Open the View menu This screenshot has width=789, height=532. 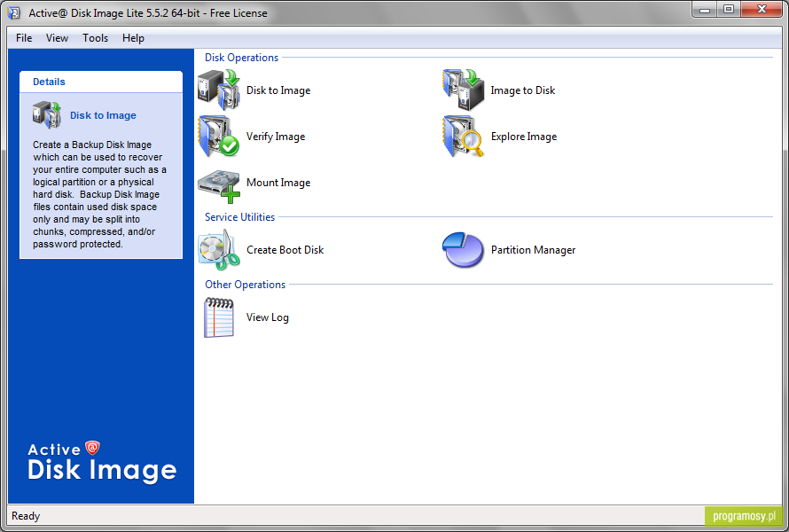click(x=57, y=38)
